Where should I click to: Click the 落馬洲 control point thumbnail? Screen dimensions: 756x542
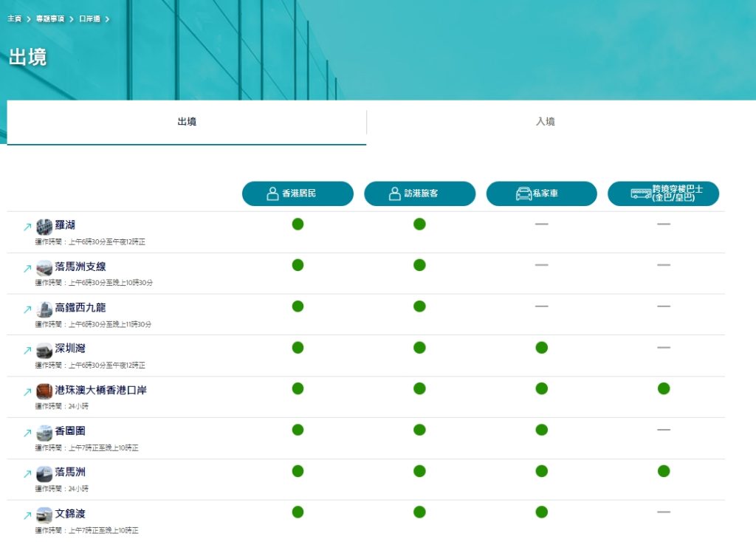44,473
